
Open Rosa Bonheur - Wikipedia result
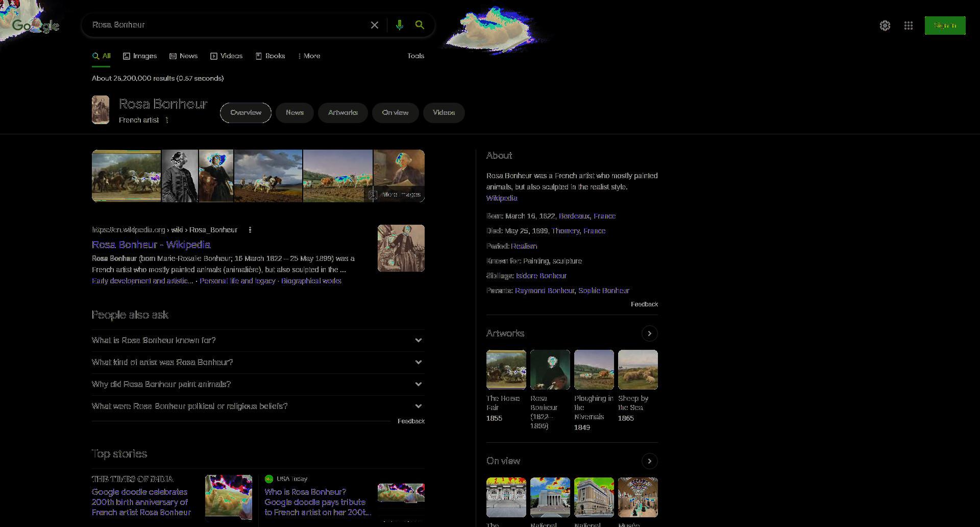pyautogui.click(x=151, y=245)
